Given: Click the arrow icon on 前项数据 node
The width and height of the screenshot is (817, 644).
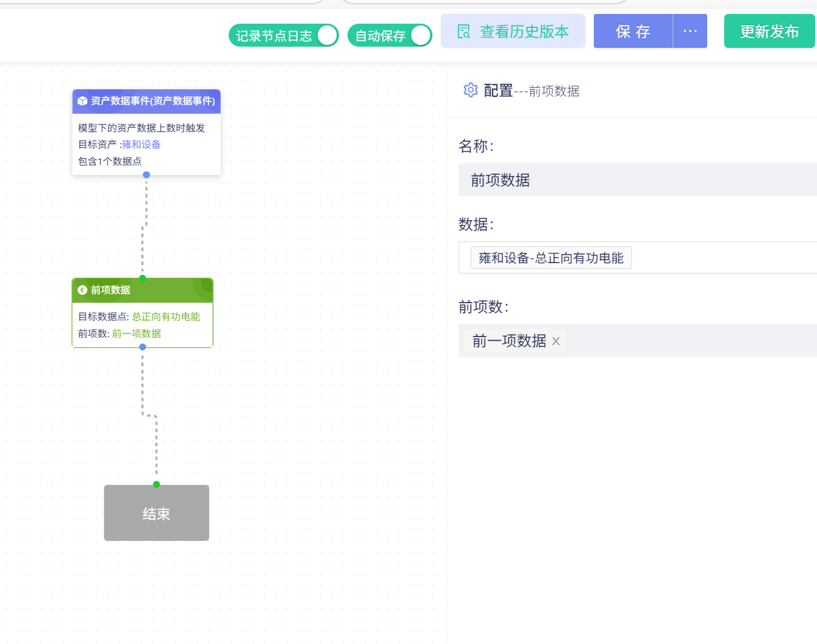Looking at the screenshot, I should (82, 290).
